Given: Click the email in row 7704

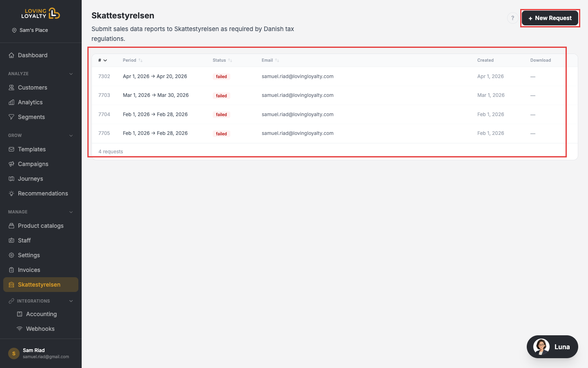Looking at the screenshot, I should (298, 114).
